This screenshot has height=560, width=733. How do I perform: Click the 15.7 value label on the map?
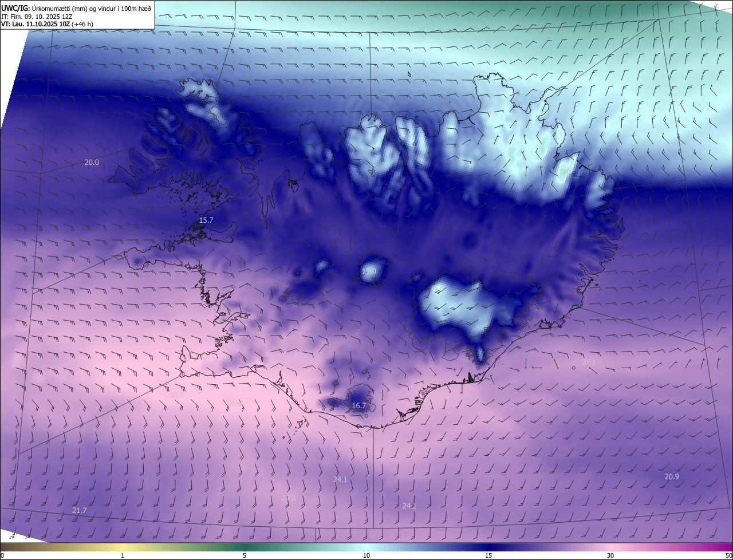pyautogui.click(x=206, y=220)
